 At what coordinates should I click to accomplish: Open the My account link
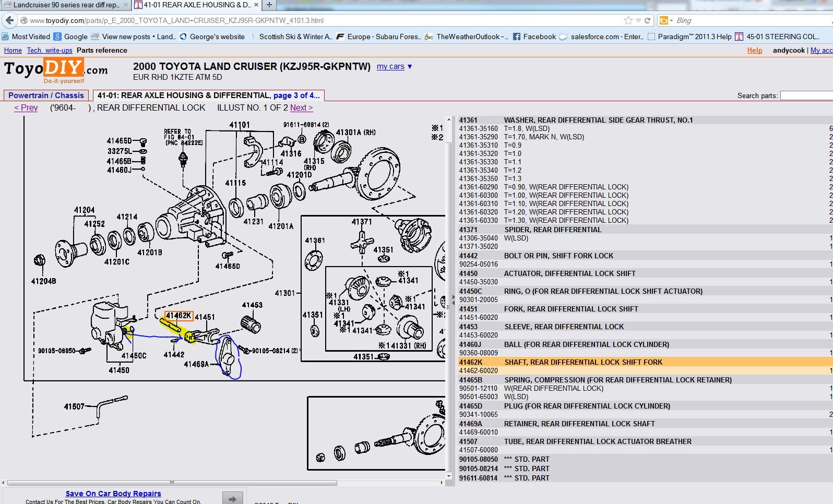(822, 51)
